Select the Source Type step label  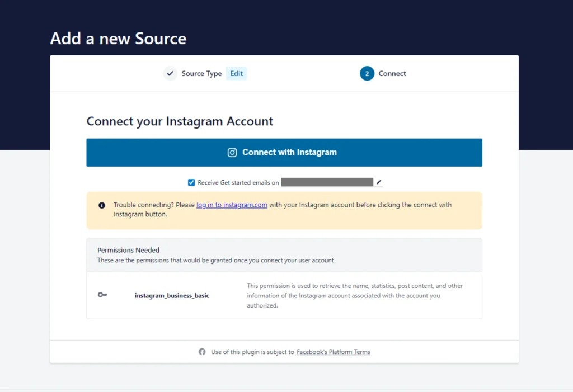(201, 74)
